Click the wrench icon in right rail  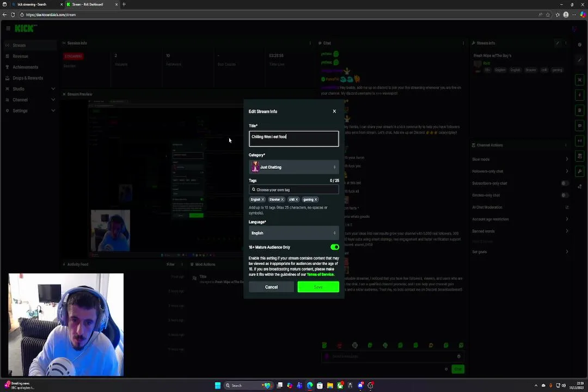point(579,171)
